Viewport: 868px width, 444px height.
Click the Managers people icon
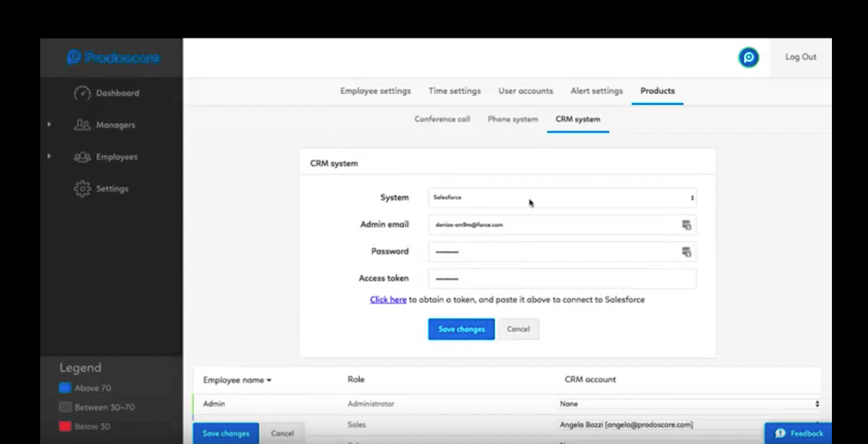(x=82, y=125)
